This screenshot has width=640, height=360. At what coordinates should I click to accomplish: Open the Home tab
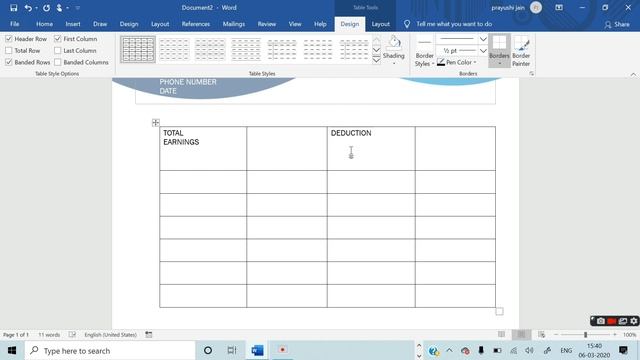pyautogui.click(x=44, y=24)
